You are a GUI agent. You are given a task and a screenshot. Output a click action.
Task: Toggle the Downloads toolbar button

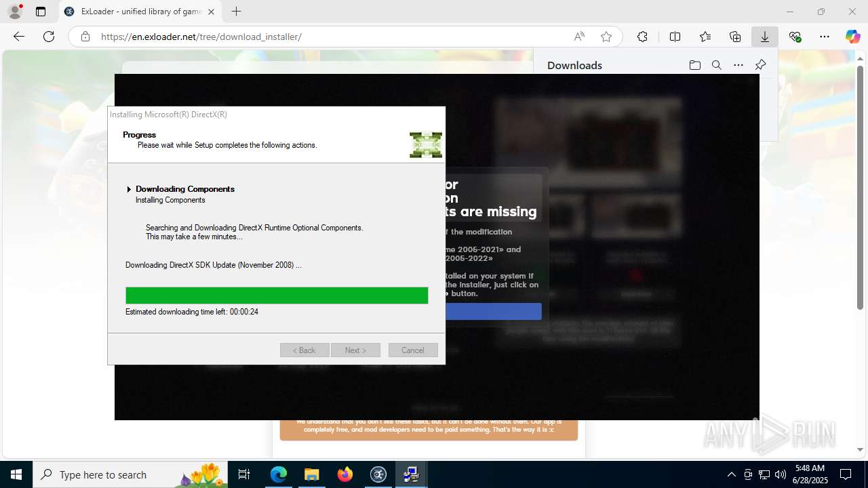pyautogui.click(x=765, y=37)
